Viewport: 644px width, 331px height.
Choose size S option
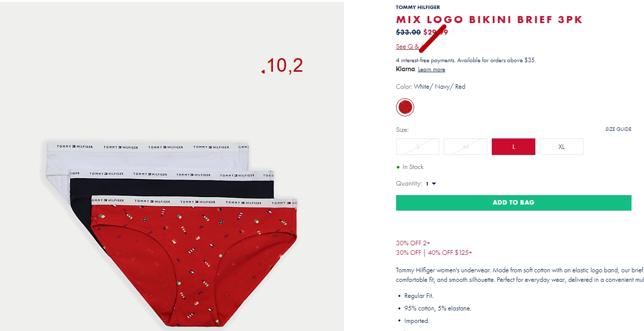(x=418, y=146)
